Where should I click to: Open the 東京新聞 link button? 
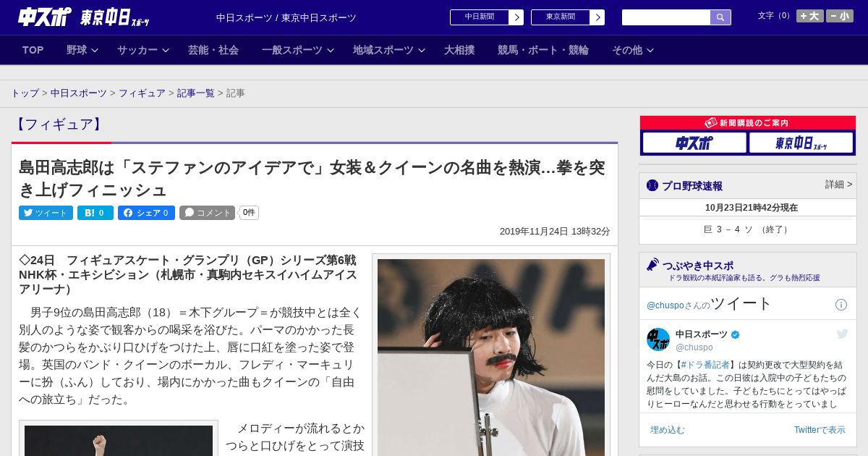pyautogui.click(x=560, y=17)
